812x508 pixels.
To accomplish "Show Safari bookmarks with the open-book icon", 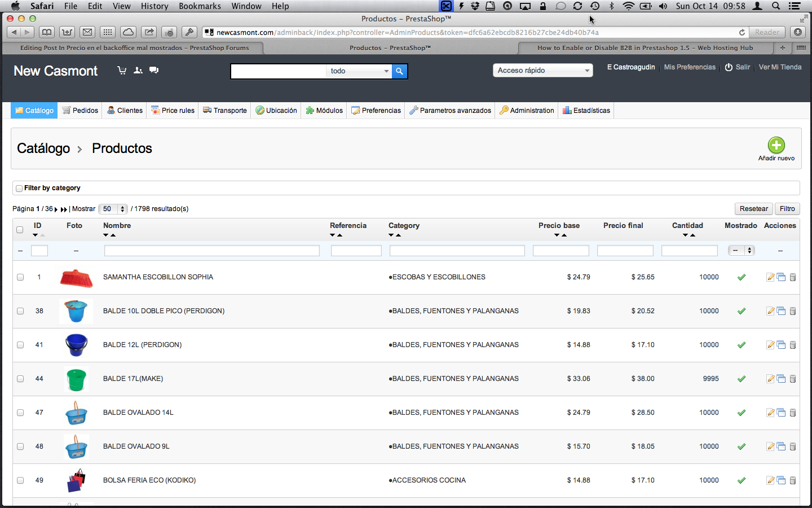I will coord(47,32).
